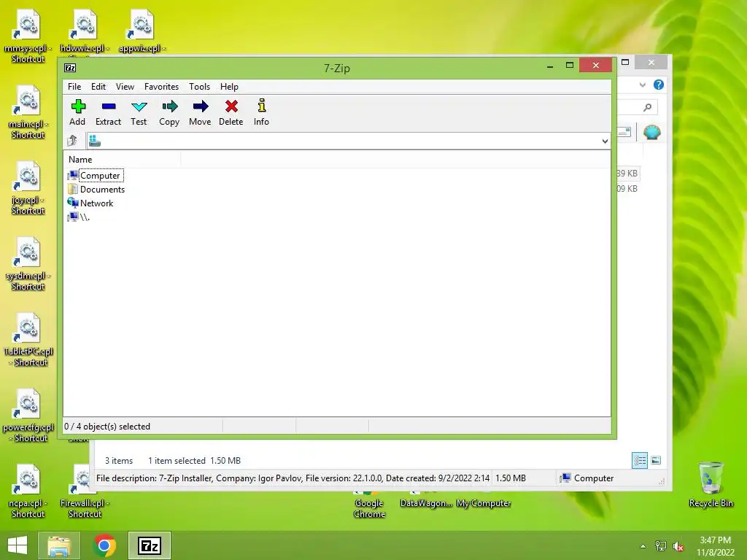The height and width of the screenshot is (560, 747).
Task: Click inside the address path field
Action: (x=348, y=141)
